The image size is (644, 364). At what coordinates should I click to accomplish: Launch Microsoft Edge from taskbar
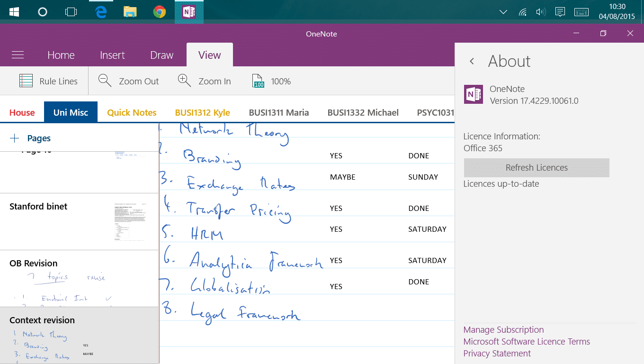(x=101, y=12)
